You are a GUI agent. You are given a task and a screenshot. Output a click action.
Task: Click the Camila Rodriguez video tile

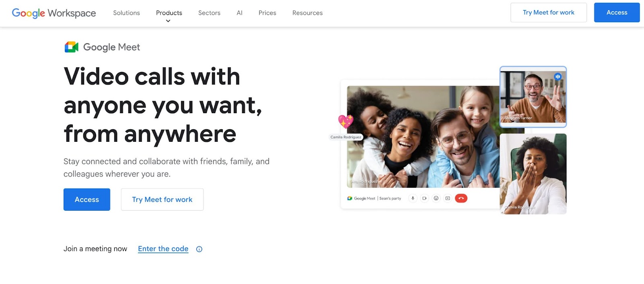pos(533,174)
